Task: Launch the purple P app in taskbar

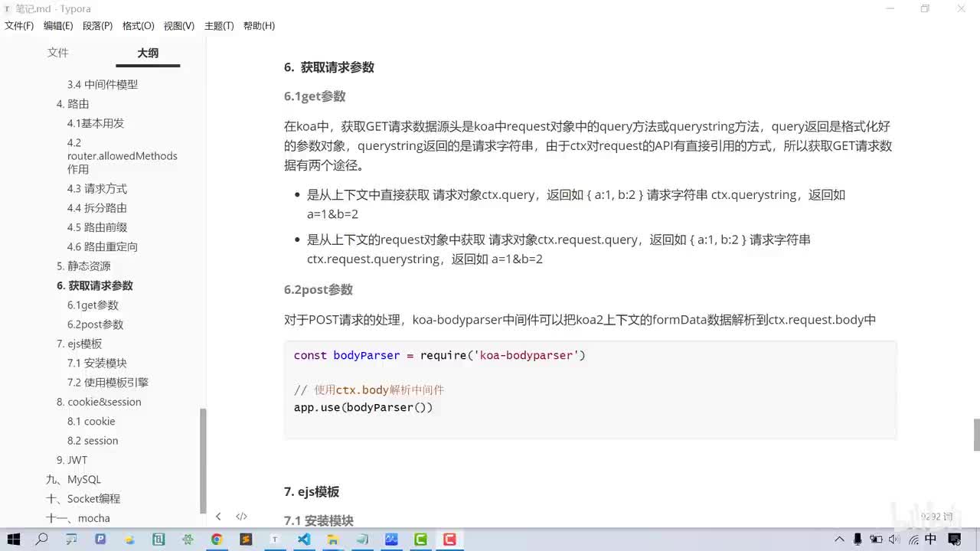Action: point(100,540)
